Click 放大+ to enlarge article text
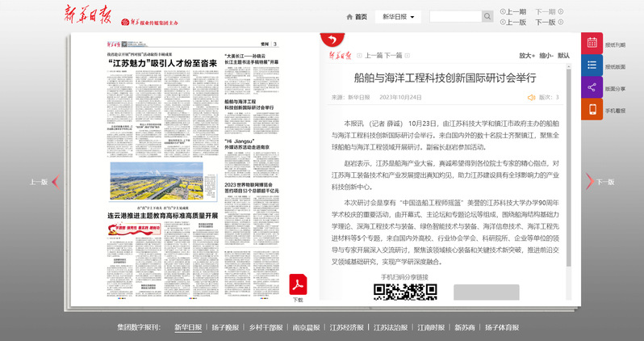644x341 pixels. (526, 56)
